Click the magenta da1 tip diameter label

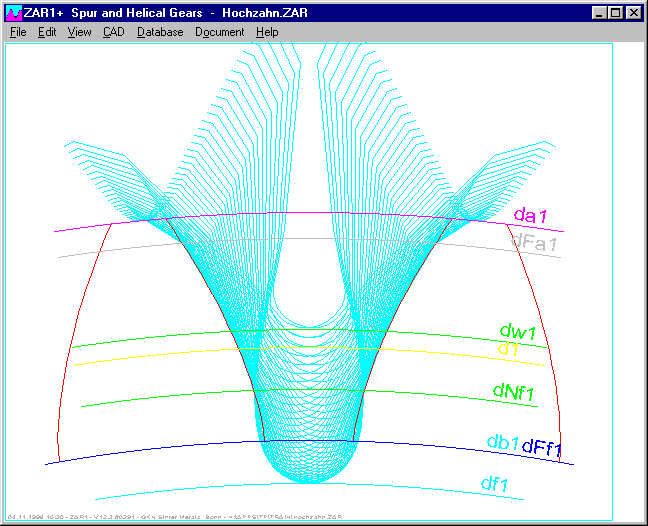(531, 215)
